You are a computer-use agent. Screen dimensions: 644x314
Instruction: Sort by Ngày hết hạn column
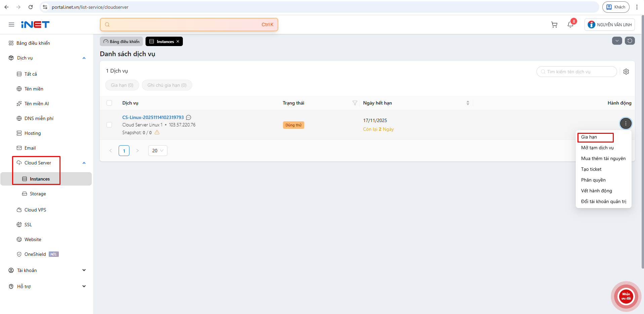pyautogui.click(x=468, y=103)
